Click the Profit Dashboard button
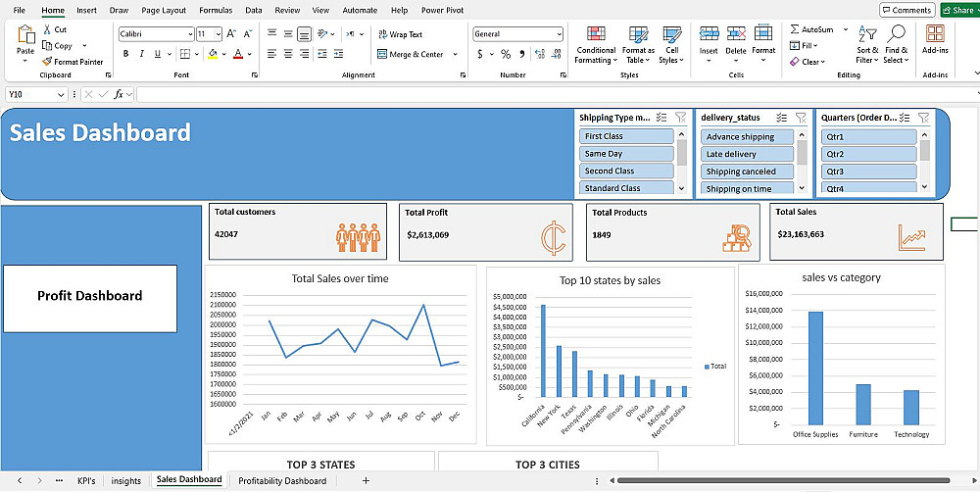 (x=90, y=298)
